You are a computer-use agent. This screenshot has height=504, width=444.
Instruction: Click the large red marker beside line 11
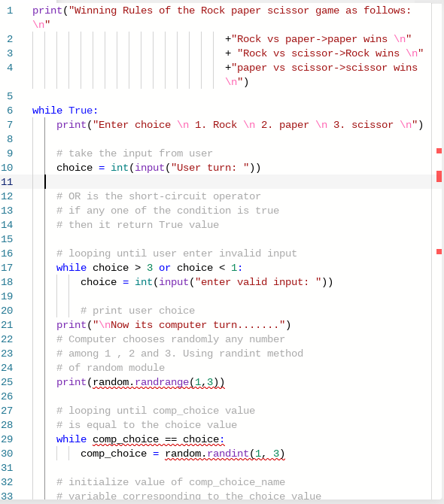[x=439, y=176]
